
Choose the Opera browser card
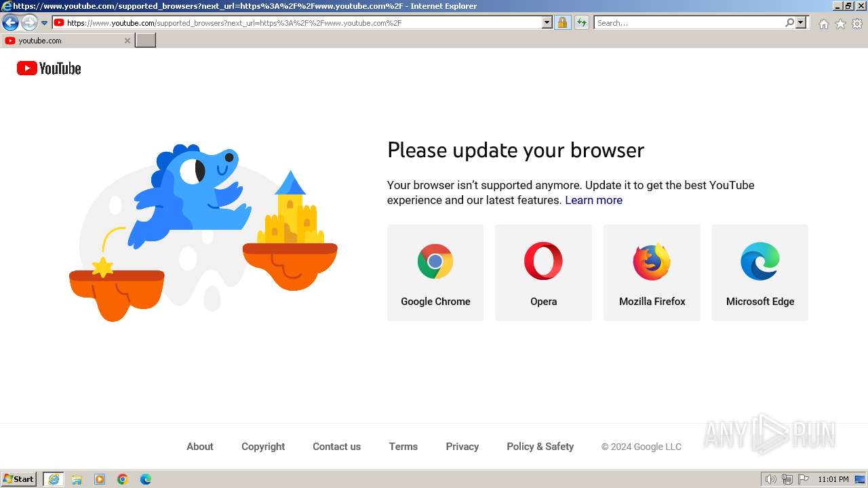click(x=543, y=272)
